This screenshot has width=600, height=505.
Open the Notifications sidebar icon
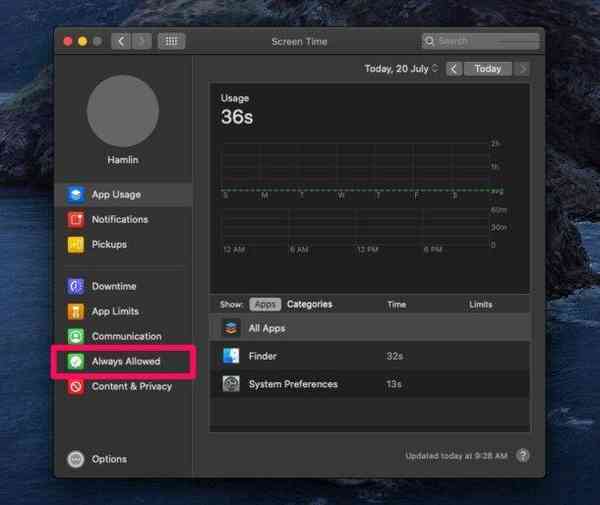(x=76, y=219)
